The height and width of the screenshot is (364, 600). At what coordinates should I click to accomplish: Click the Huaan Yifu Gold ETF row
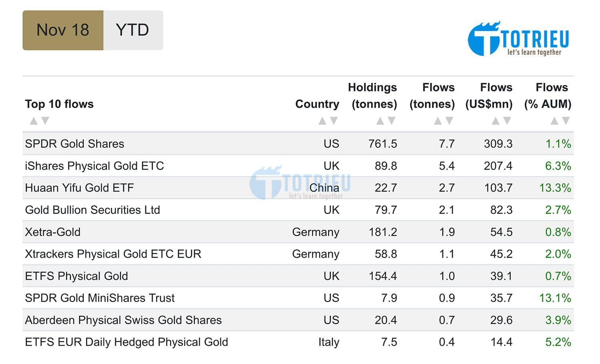(x=78, y=188)
